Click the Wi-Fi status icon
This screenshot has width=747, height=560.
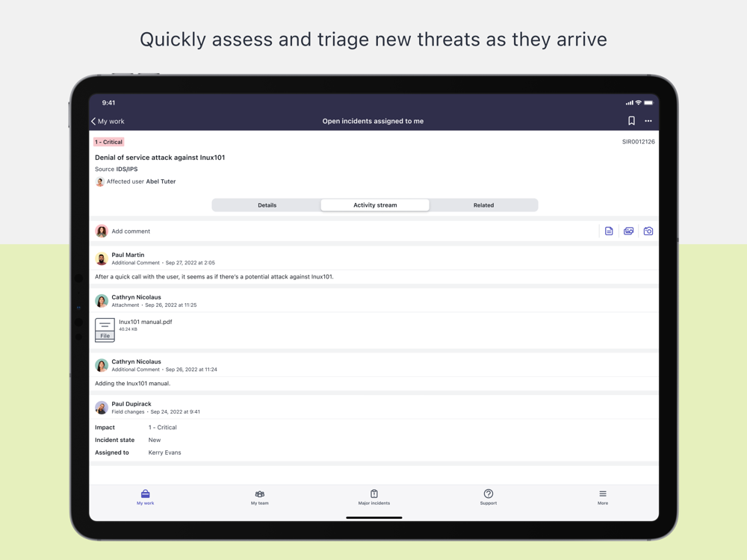click(x=639, y=102)
